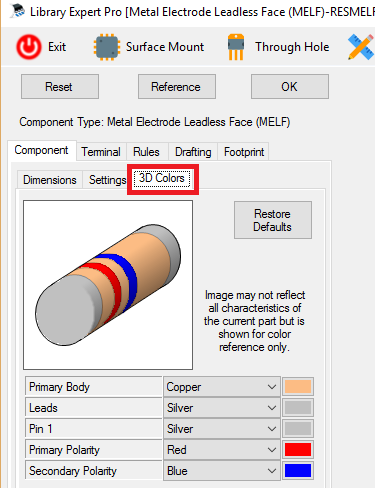Select the Through Hole component icon

coord(236,47)
